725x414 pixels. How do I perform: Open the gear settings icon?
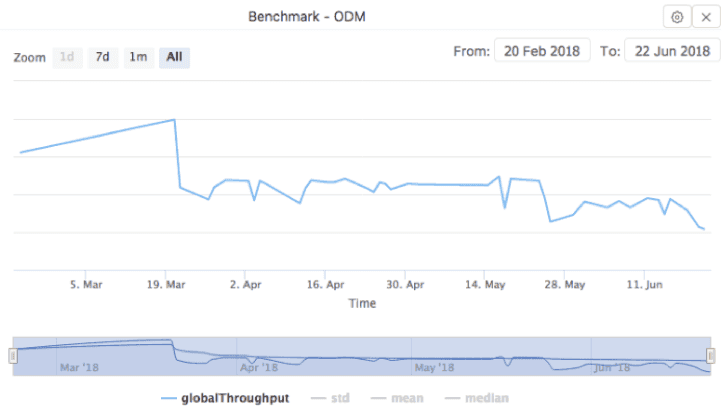(677, 17)
